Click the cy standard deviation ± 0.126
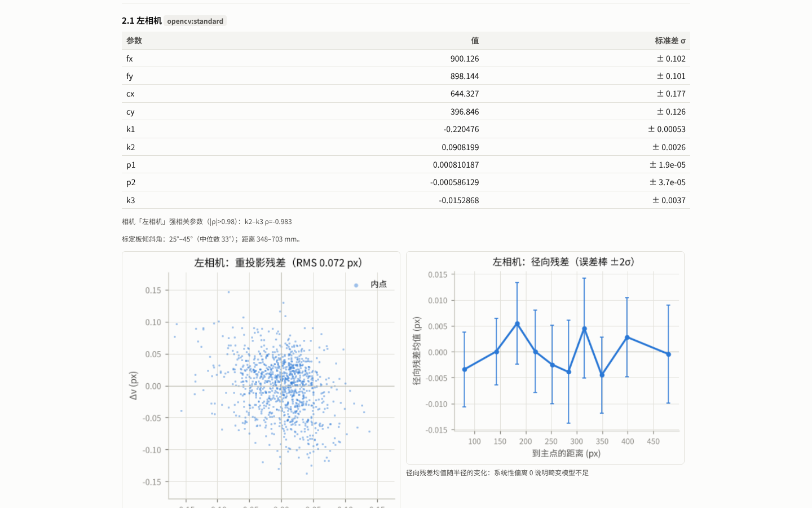 (x=671, y=112)
